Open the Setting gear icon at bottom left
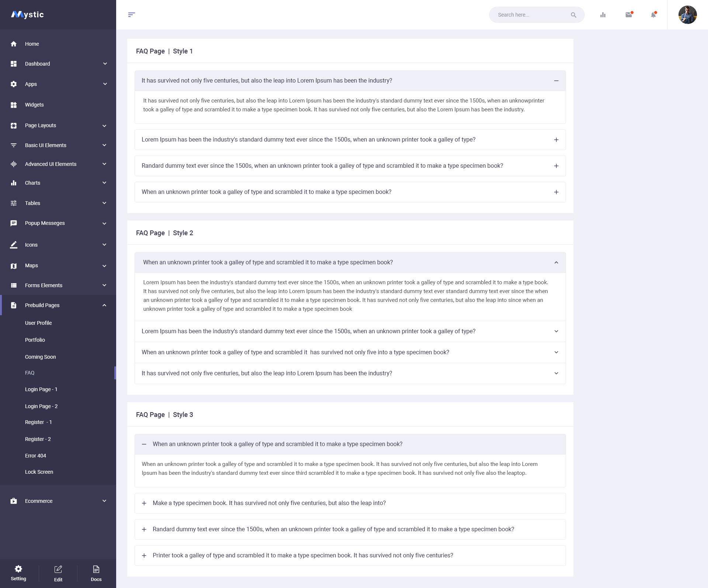Screen dimensions: 708x588 tap(18, 569)
